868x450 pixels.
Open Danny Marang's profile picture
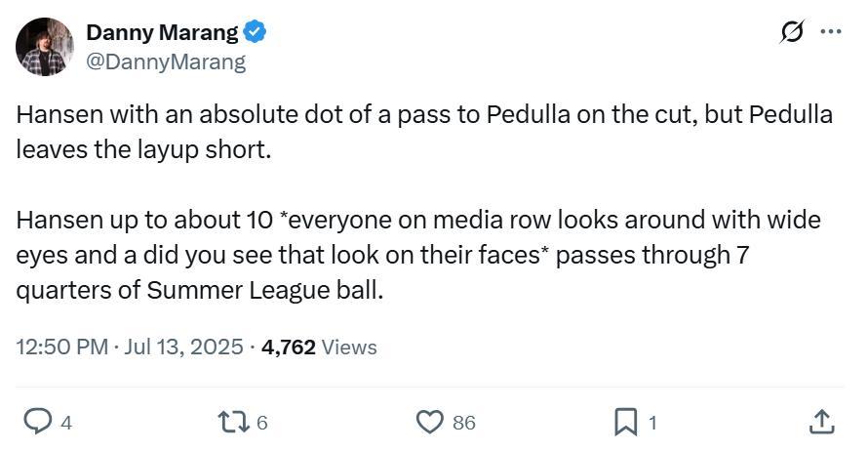pyautogui.click(x=44, y=47)
